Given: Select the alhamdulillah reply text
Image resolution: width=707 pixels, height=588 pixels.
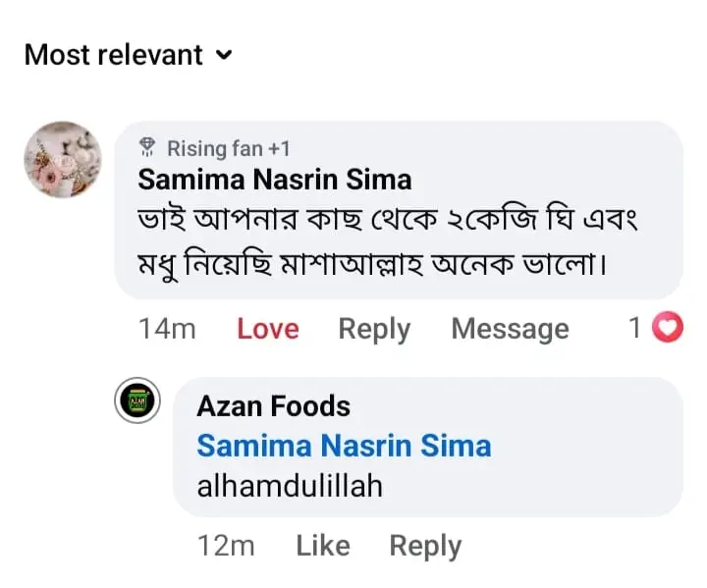Looking at the screenshot, I should click(289, 485).
